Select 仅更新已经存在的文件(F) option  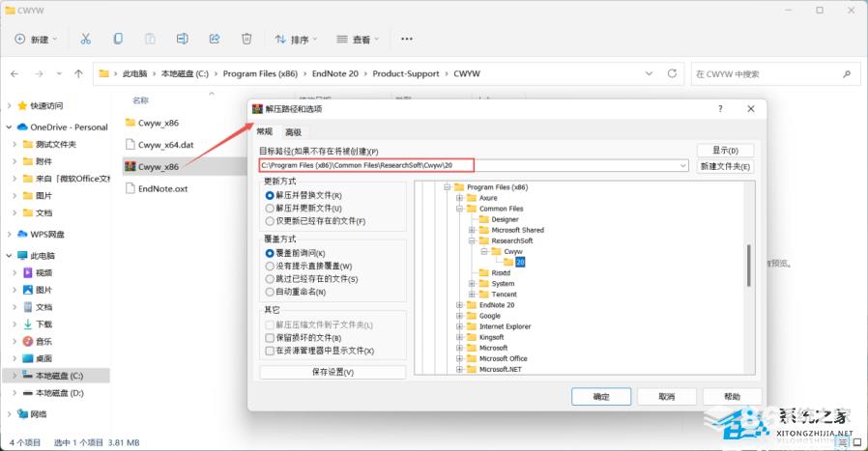coord(315,221)
